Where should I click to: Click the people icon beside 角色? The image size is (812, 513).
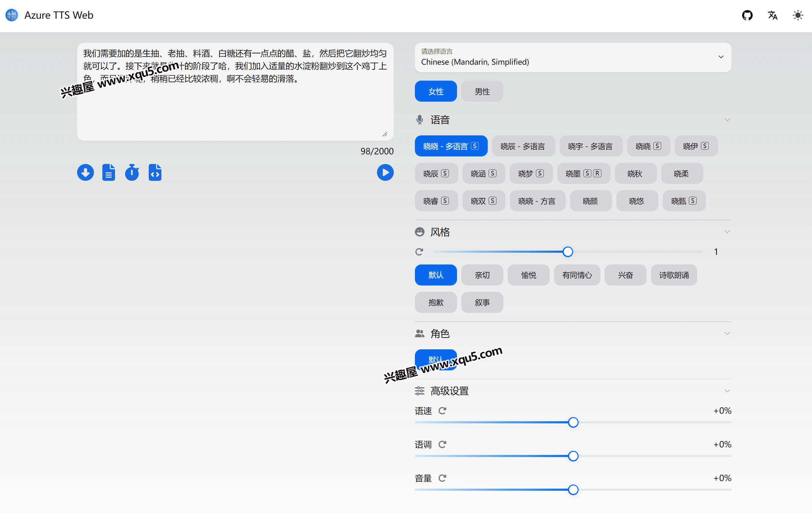pos(419,334)
